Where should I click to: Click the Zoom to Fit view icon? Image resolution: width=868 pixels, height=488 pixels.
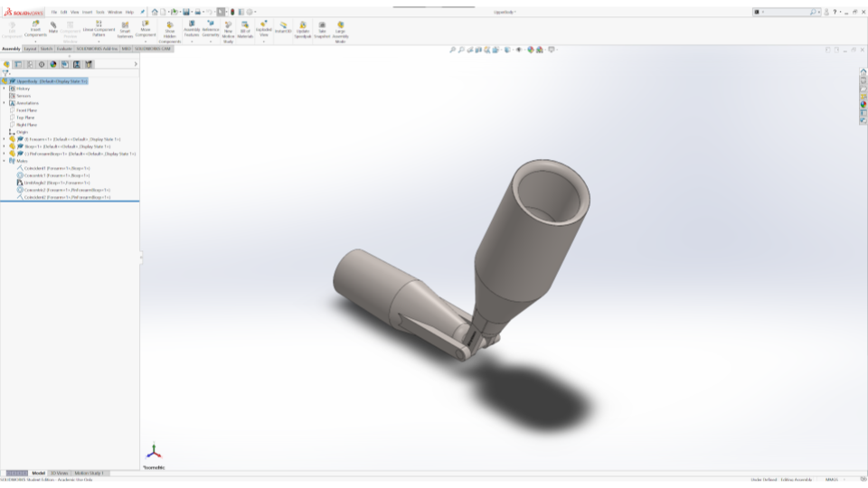coord(453,50)
